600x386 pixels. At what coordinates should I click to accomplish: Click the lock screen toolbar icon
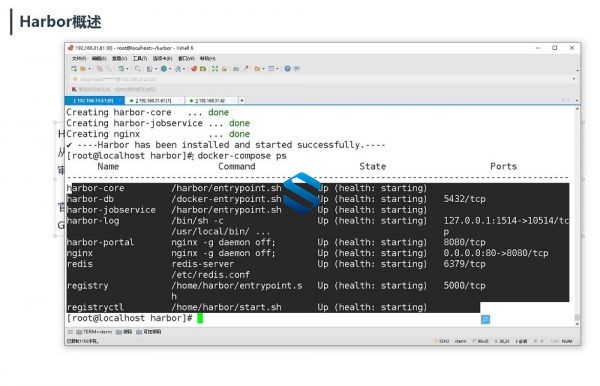(x=224, y=69)
